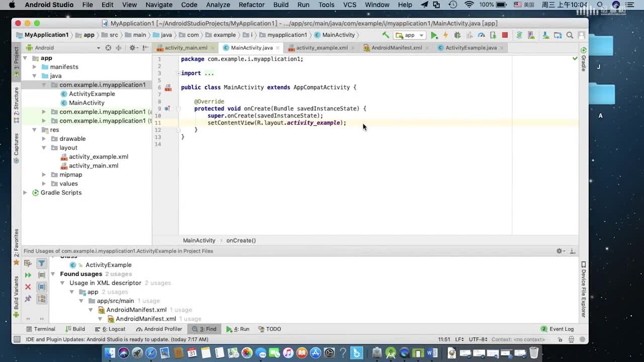Image resolution: width=644 pixels, height=362 pixels.
Task: Open the TODO tool window
Action: [269, 329]
